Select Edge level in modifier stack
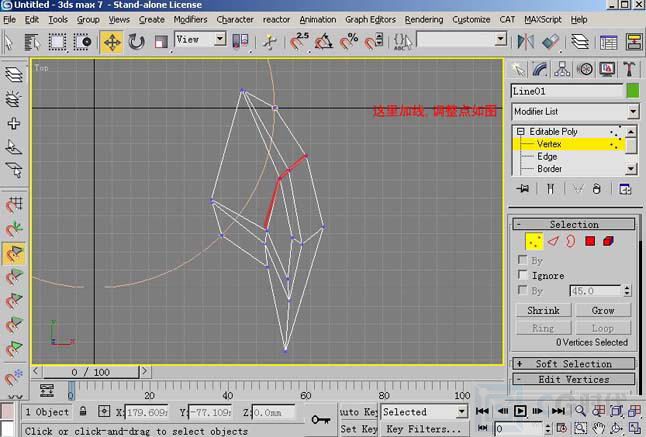646x437 pixels. (x=547, y=157)
